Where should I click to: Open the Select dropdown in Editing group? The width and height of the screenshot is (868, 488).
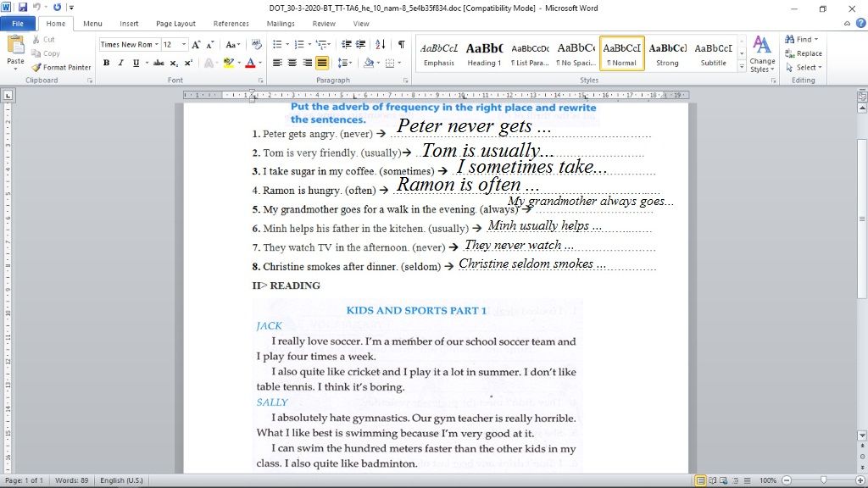click(x=804, y=67)
